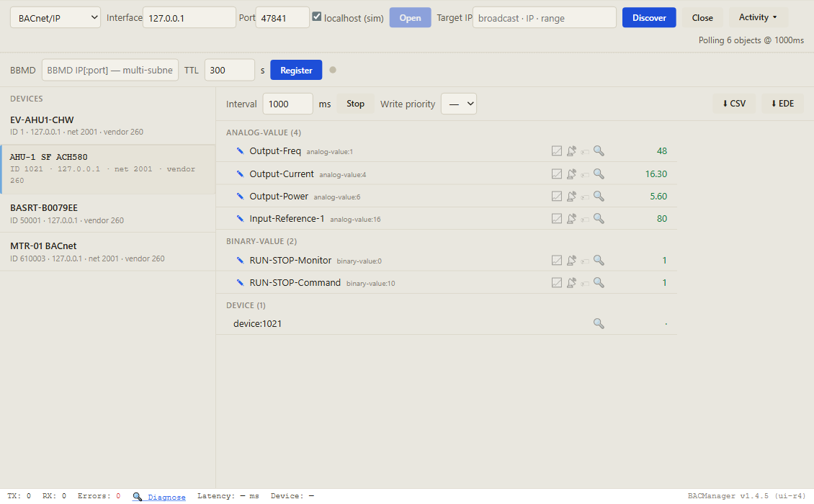Download the CSV export
Viewport: 814px width, 504px height.
[734, 103]
